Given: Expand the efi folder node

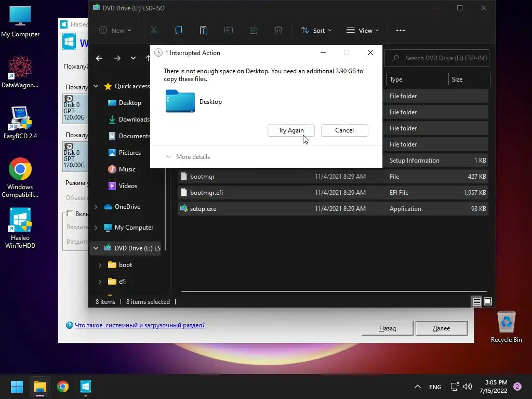Looking at the screenshot, I should coord(100,282).
